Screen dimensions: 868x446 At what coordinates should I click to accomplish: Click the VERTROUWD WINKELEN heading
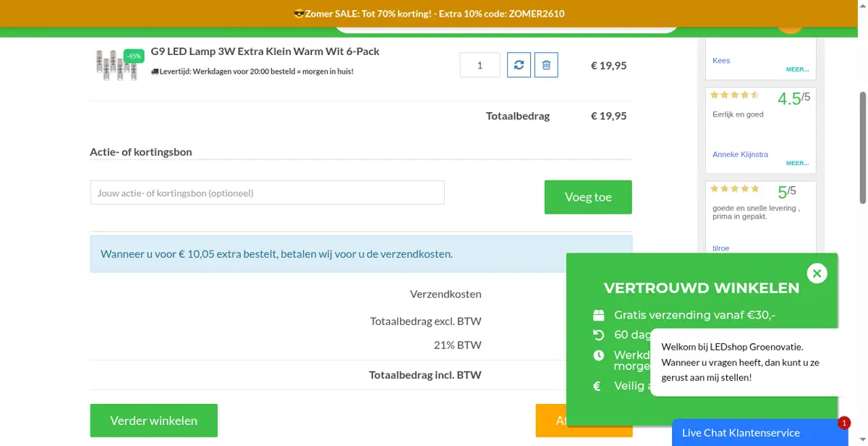click(x=702, y=288)
